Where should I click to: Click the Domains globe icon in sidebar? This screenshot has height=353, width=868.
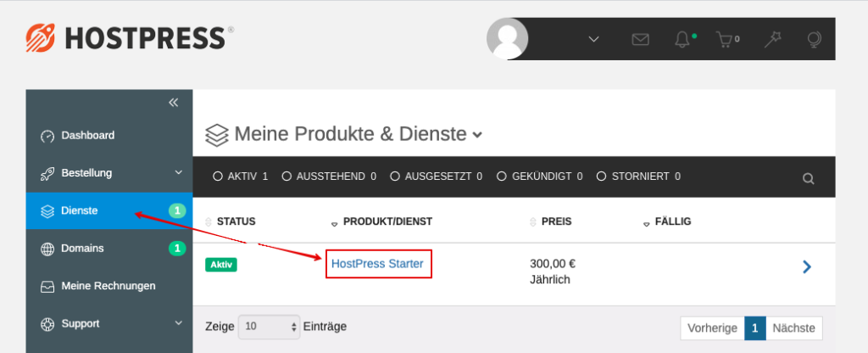point(47,249)
